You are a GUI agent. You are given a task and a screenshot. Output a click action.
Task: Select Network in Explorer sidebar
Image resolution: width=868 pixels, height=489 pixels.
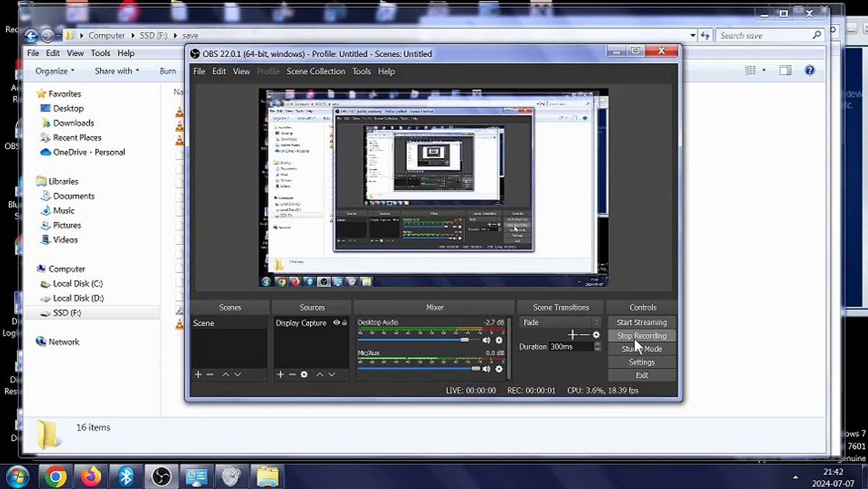coord(64,342)
